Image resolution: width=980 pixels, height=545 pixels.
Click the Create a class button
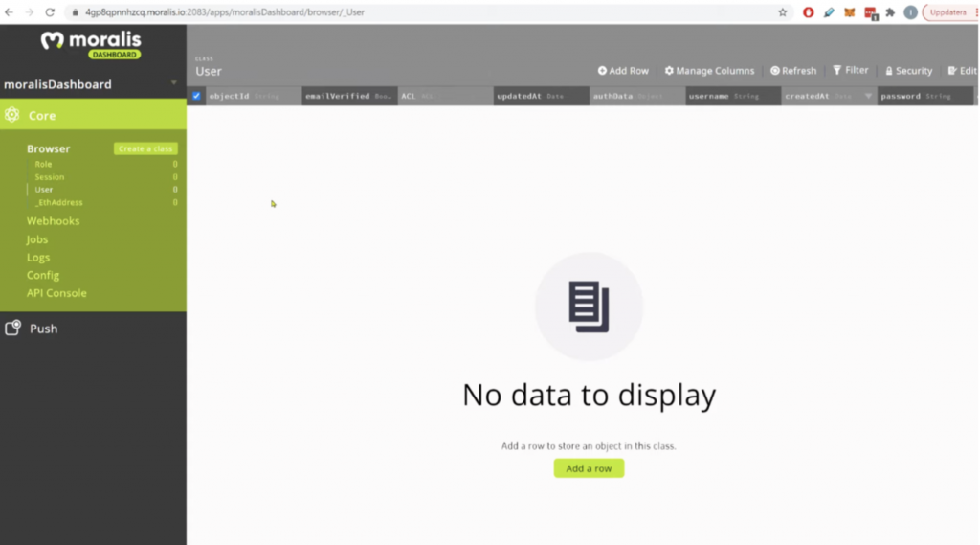(145, 148)
